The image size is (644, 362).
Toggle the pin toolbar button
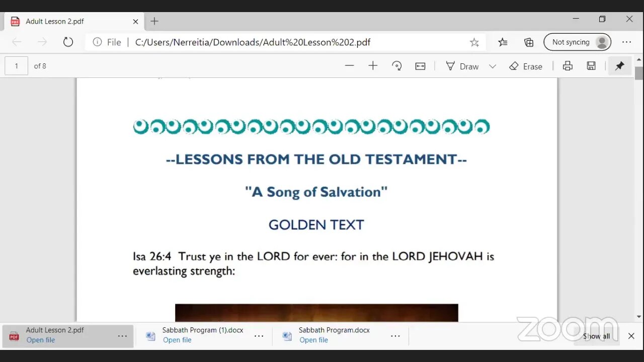pos(620,66)
